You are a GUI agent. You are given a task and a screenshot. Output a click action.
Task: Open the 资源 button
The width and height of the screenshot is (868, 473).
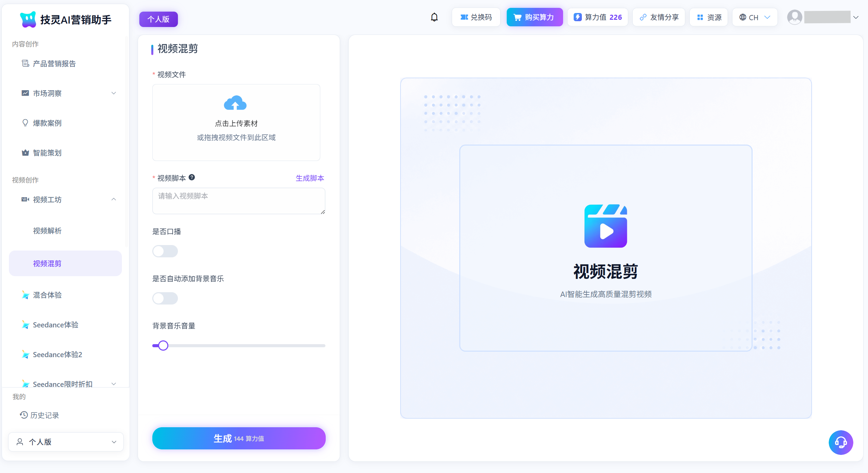[x=709, y=17]
